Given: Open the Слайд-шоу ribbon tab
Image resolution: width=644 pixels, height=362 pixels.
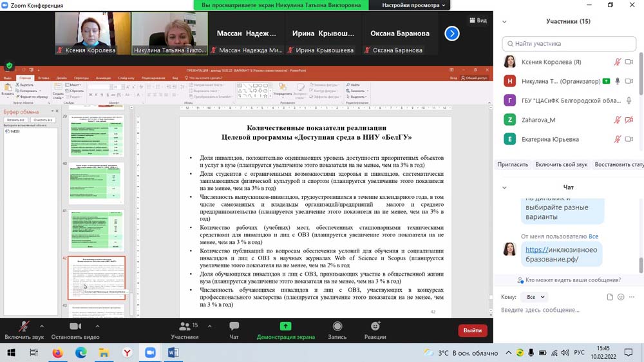Looking at the screenshot, I should [126, 78].
